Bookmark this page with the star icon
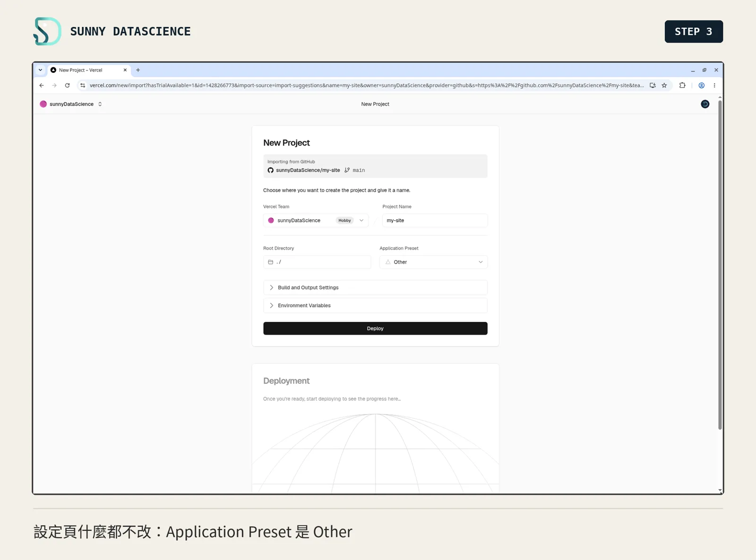 pos(664,86)
